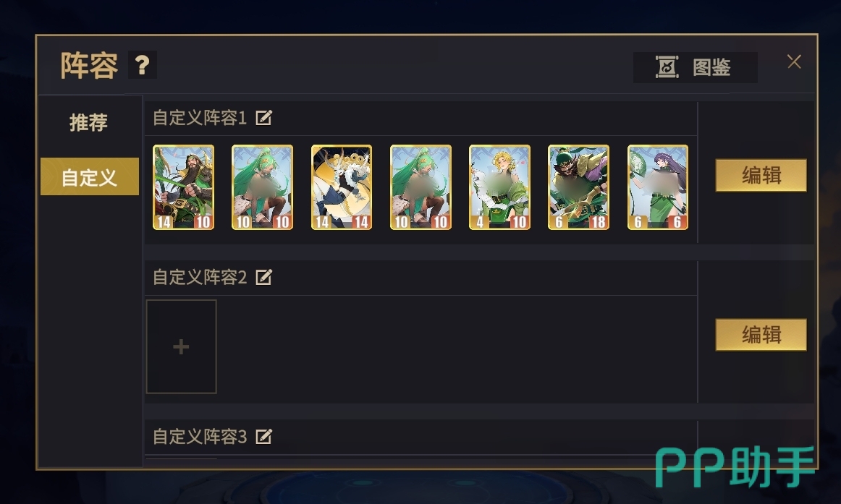Select second green-haired hero card

pyautogui.click(x=262, y=187)
